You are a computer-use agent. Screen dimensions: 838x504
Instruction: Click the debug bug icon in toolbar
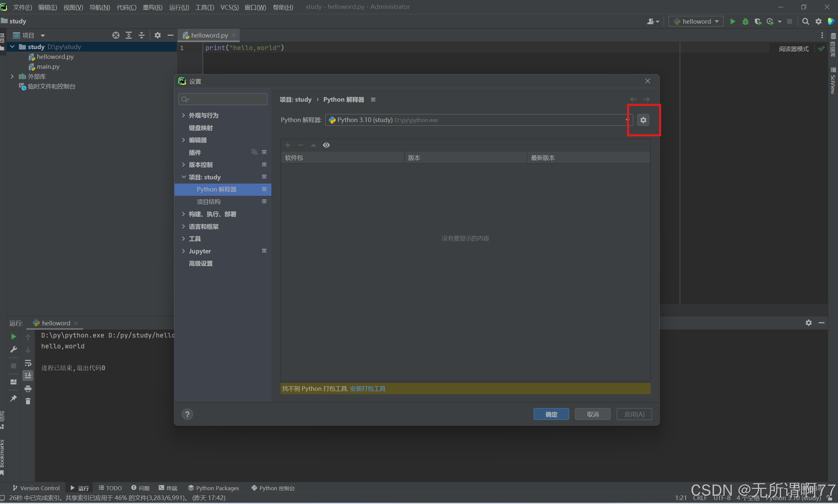pos(745,21)
